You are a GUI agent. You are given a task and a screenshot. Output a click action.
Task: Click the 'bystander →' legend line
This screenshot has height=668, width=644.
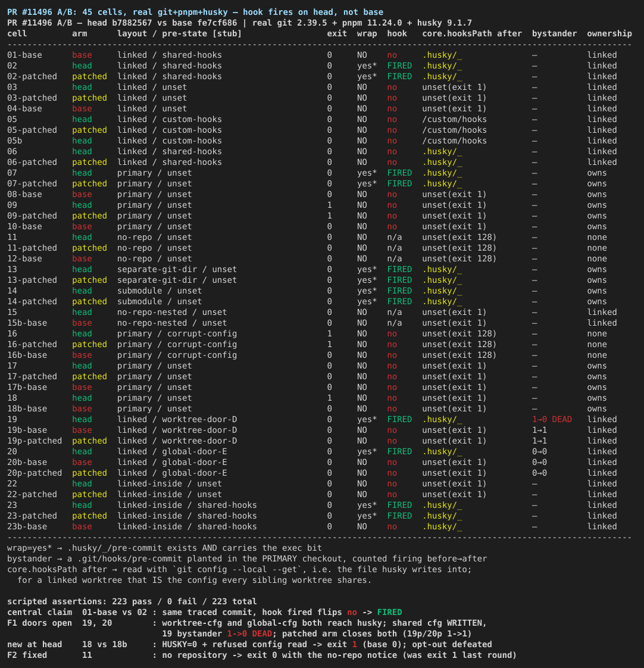pos(247,558)
